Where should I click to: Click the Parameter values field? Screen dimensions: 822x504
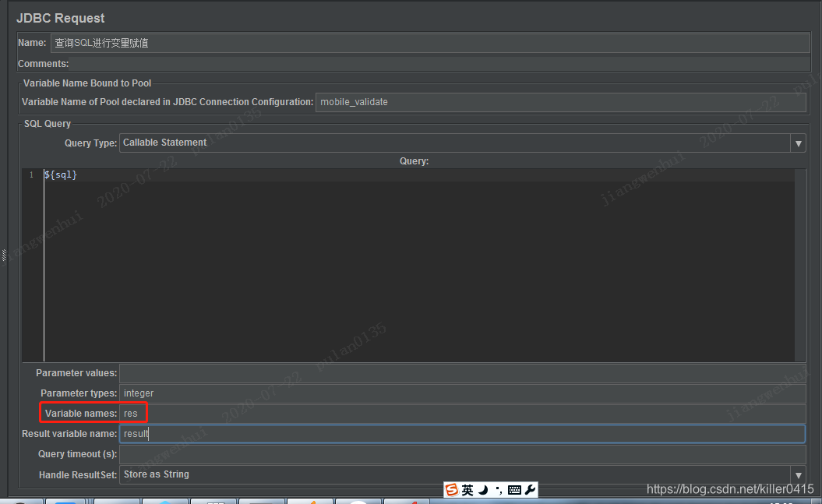[390, 372]
